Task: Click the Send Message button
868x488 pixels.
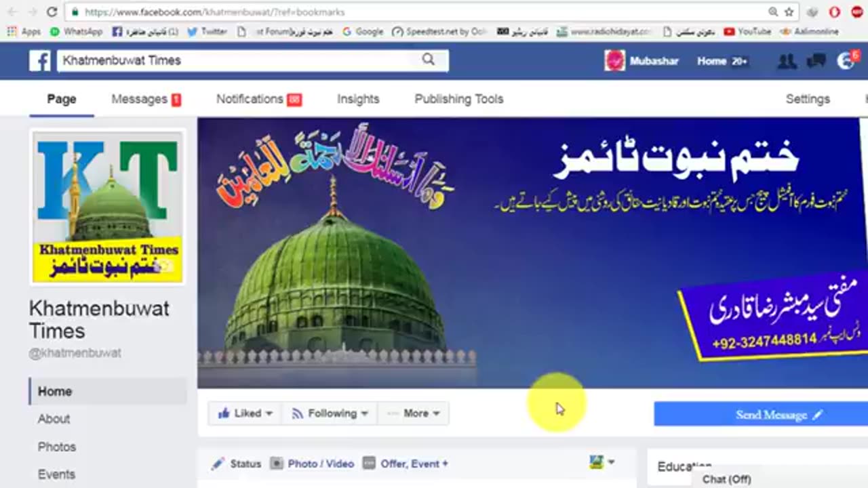Action: (761, 414)
